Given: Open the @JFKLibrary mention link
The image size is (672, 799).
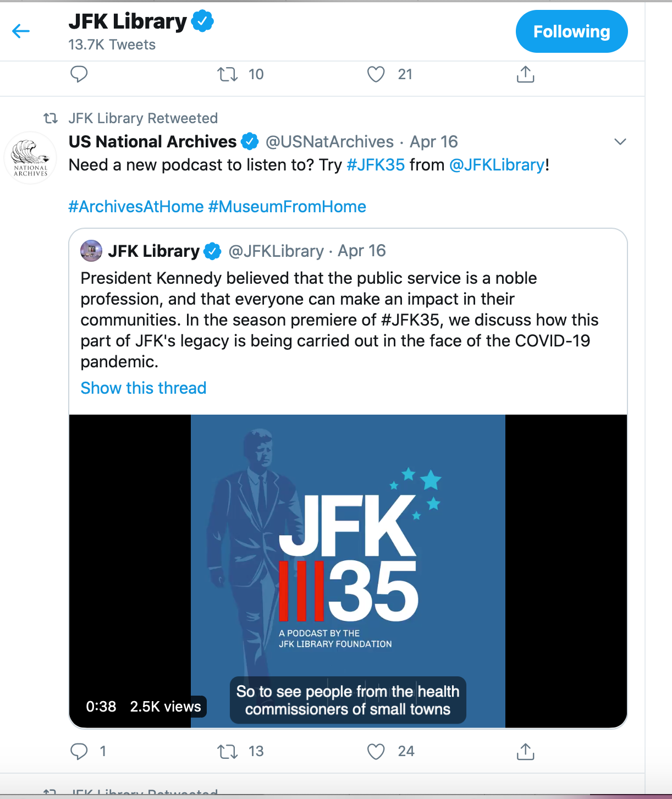Looking at the screenshot, I should pos(497,165).
